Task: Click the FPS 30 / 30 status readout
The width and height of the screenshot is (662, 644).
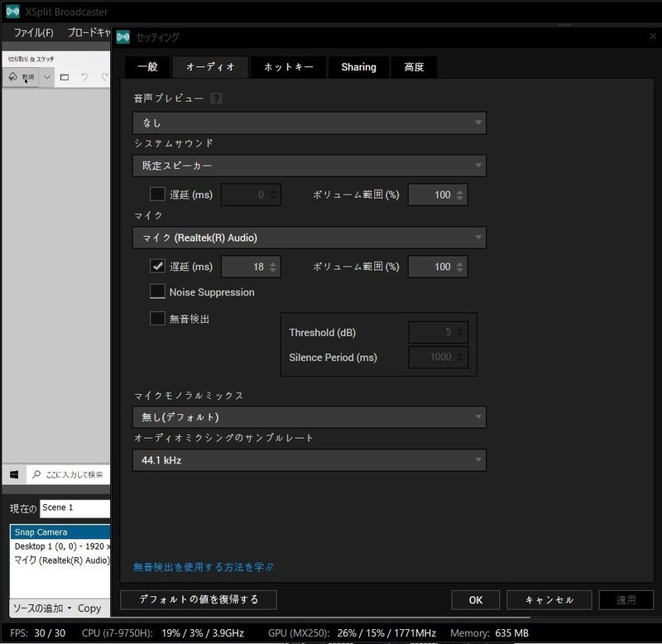Action: (37, 633)
